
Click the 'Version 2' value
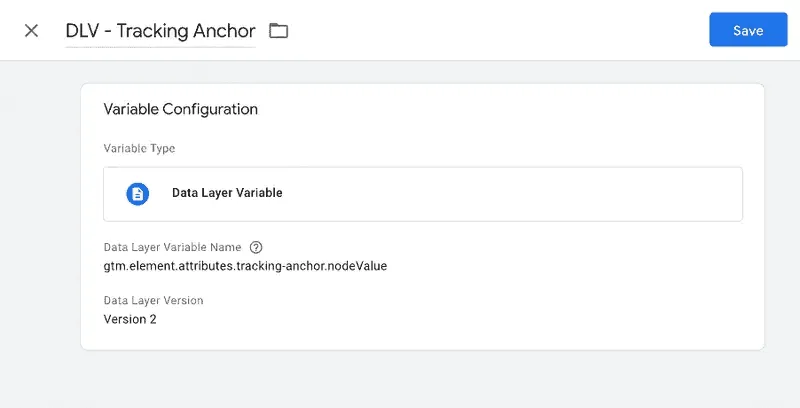130,319
